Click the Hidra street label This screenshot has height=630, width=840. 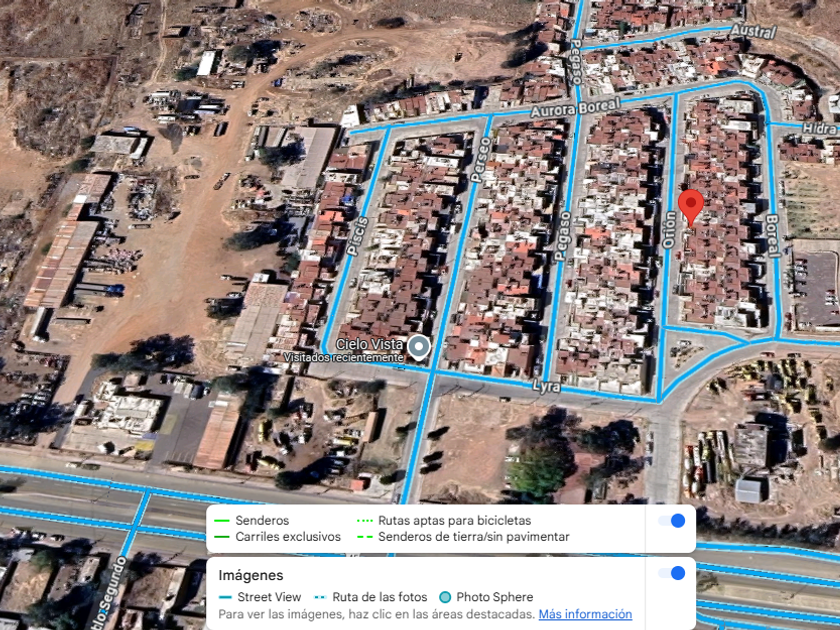[819, 128]
